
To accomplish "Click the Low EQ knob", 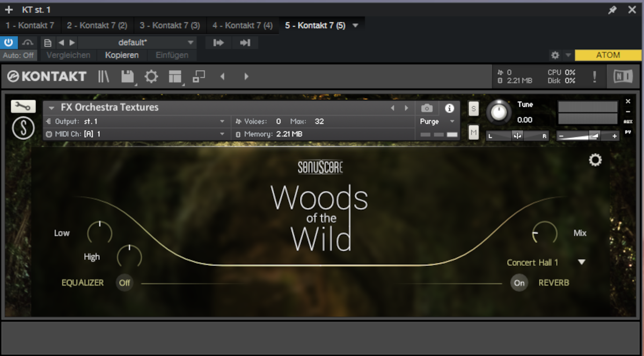I will [x=100, y=233].
